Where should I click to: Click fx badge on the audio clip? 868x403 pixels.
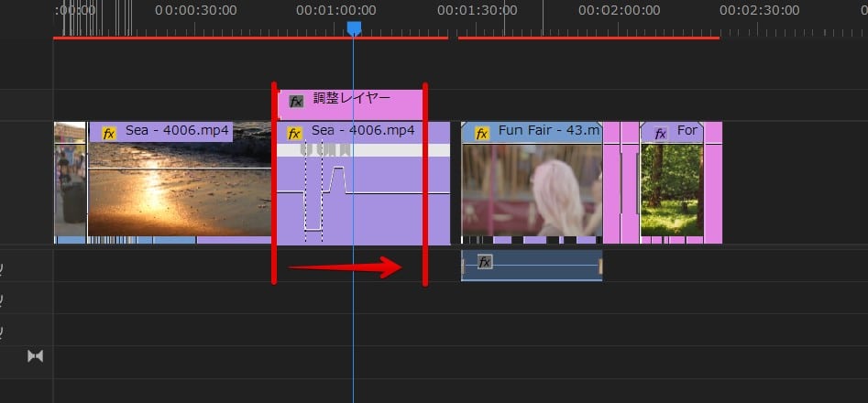485,263
